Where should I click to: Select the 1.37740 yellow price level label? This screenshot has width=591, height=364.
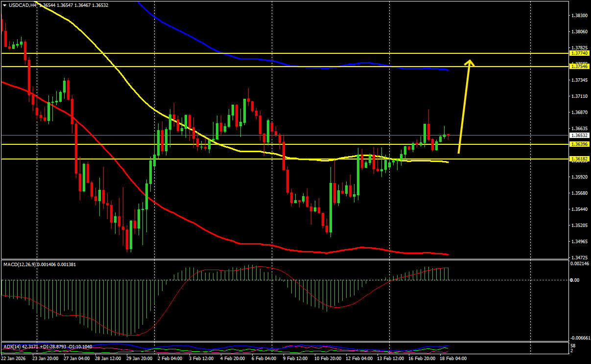pyautogui.click(x=579, y=52)
